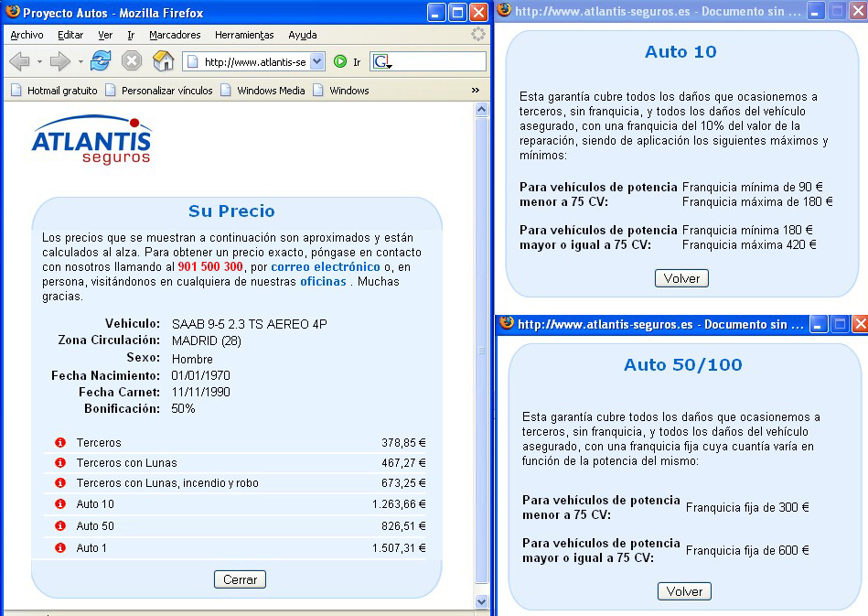Click info icon next to Terceros

point(60,443)
